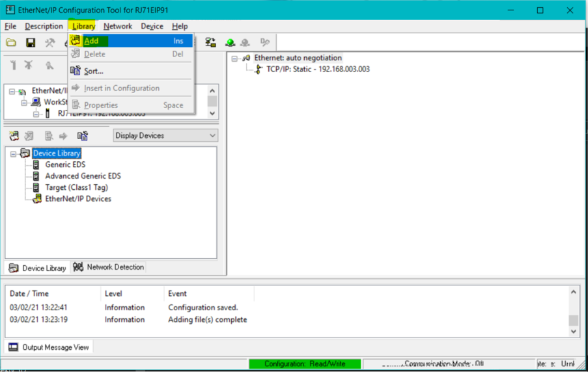Select the Generic EDS entry

coord(65,165)
